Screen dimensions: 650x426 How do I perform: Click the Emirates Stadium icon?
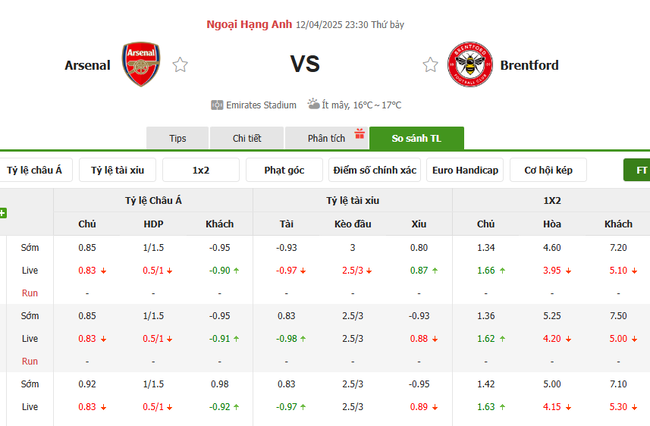pyautogui.click(x=218, y=104)
